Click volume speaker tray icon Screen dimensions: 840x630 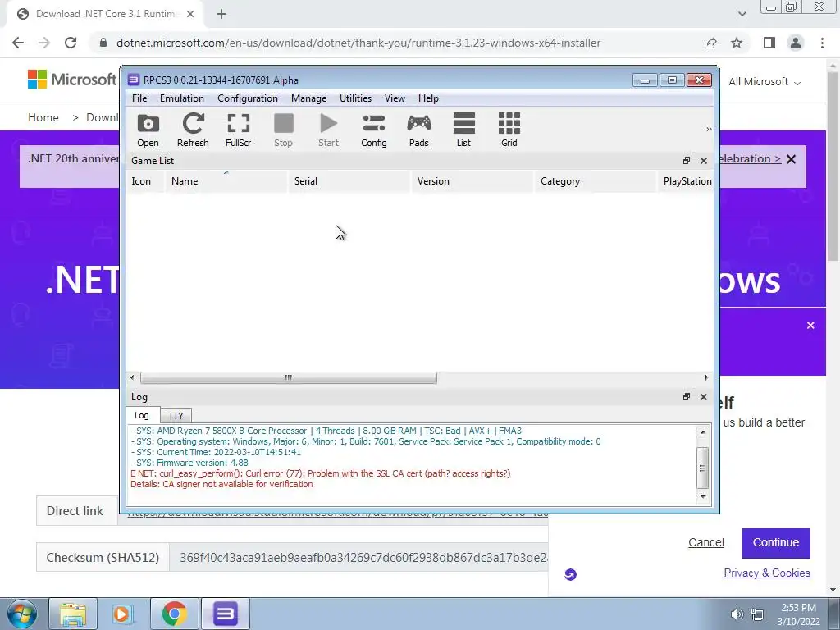click(x=737, y=614)
